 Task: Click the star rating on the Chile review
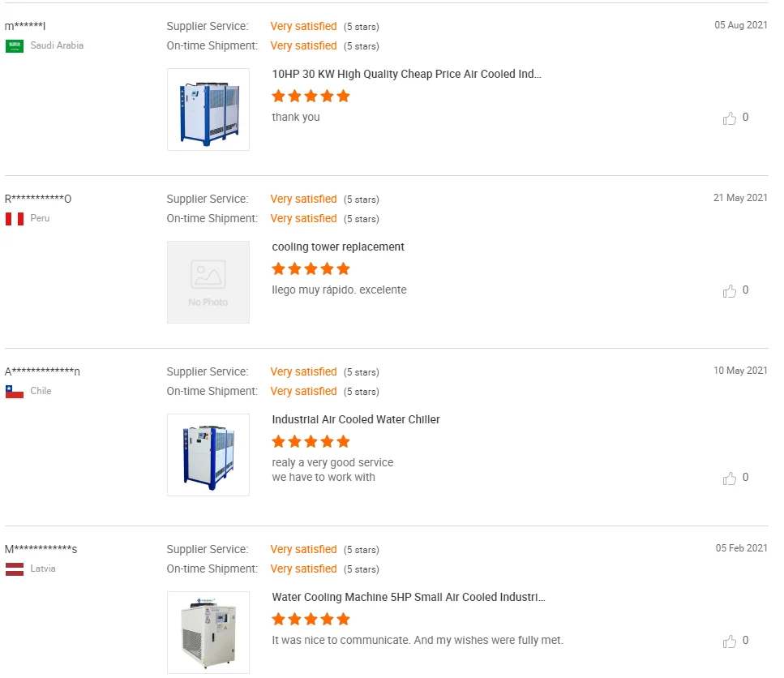point(311,441)
